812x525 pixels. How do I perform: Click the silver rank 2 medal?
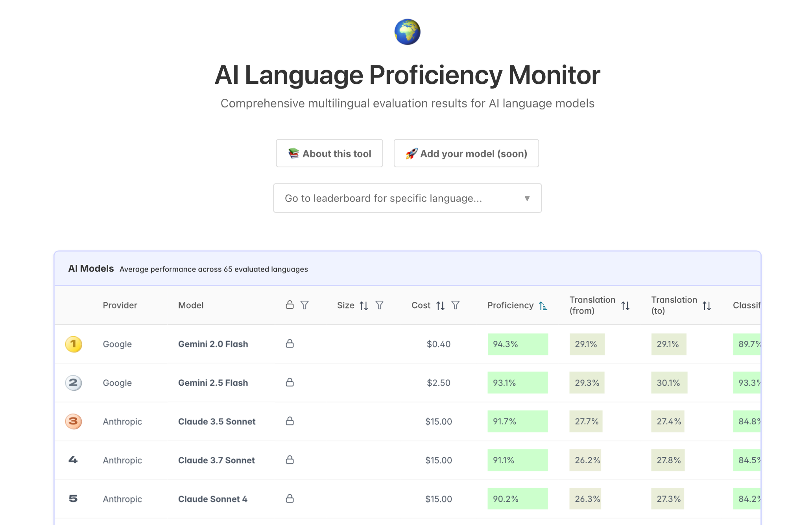(74, 383)
